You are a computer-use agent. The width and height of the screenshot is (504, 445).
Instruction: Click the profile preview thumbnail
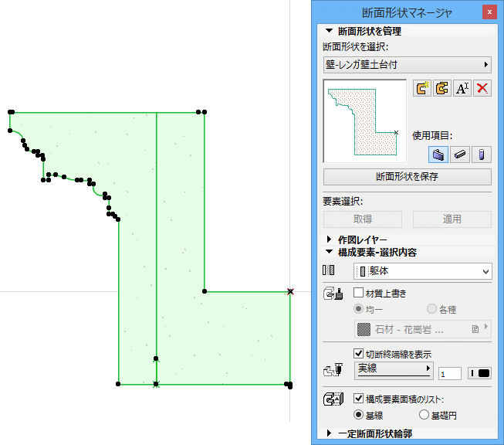point(365,121)
